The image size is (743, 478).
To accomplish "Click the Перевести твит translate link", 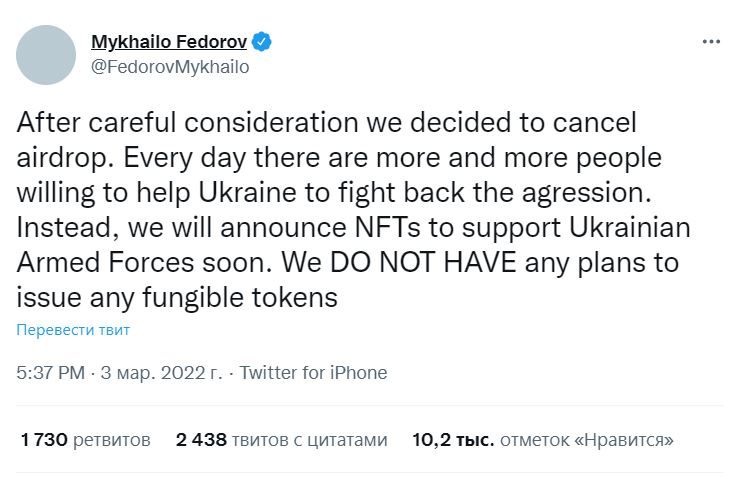I will [73, 330].
